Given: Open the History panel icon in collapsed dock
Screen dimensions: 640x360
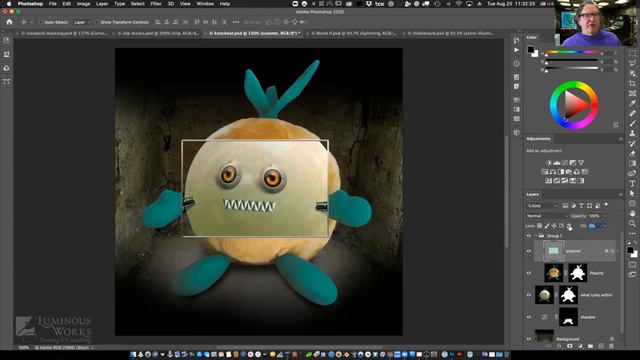Looking at the screenshot, I should coord(516,40).
